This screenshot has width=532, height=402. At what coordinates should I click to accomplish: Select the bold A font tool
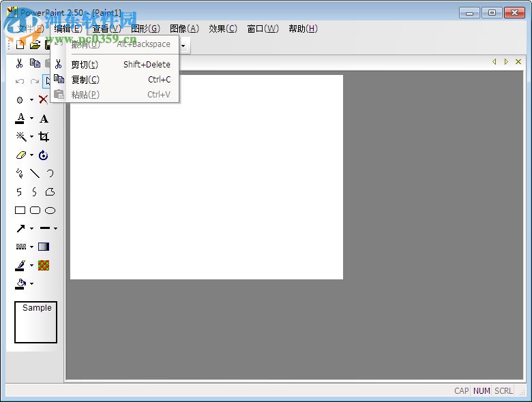(44, 119)
